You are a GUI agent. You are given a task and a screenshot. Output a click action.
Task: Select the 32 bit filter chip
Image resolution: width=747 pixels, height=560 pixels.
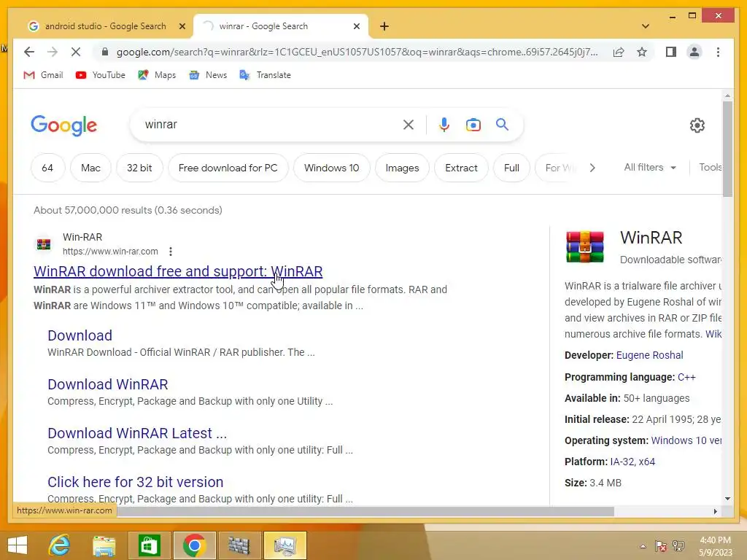pyautogui.click(x=139, y=168)
